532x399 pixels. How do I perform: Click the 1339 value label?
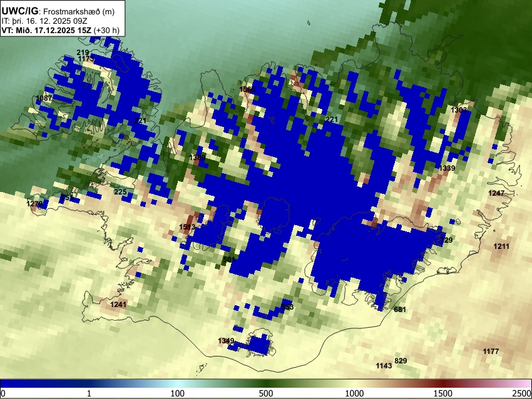447,168
